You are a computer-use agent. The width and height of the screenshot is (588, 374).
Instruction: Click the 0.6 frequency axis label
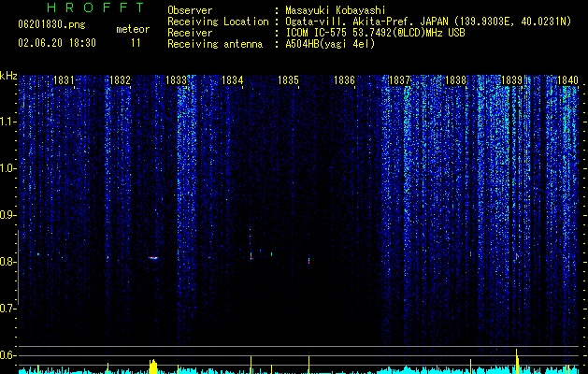click(x=7, y=355)
